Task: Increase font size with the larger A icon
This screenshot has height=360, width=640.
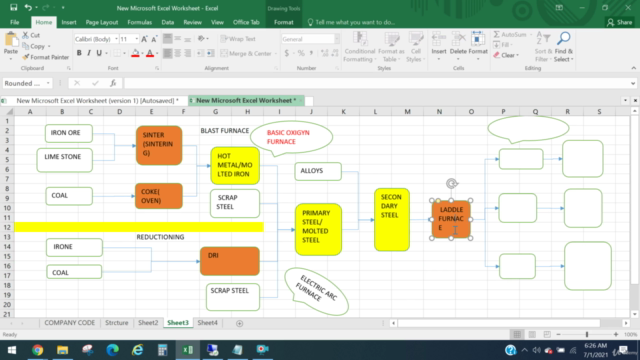Action: point(144,39)
